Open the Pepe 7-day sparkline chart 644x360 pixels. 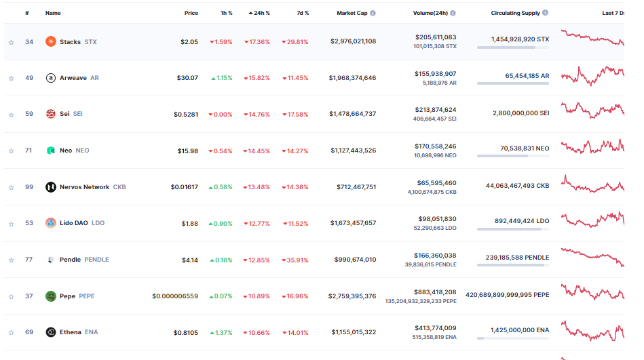(x=592, y=292)
